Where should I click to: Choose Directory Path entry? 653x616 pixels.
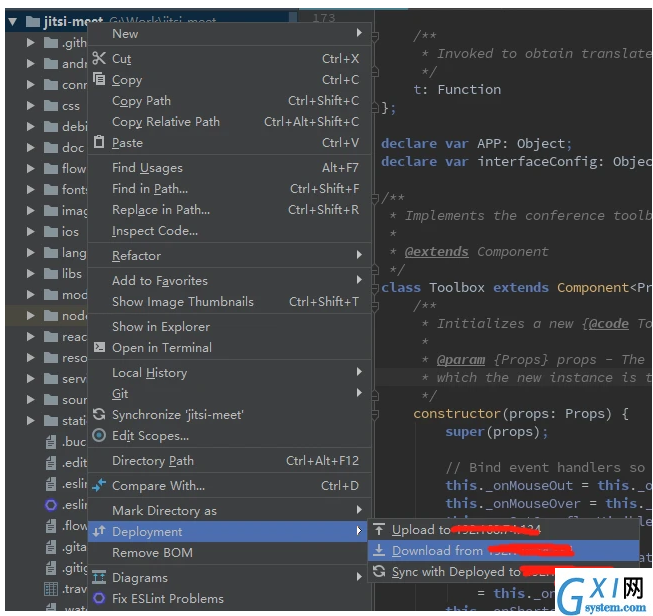229,460
